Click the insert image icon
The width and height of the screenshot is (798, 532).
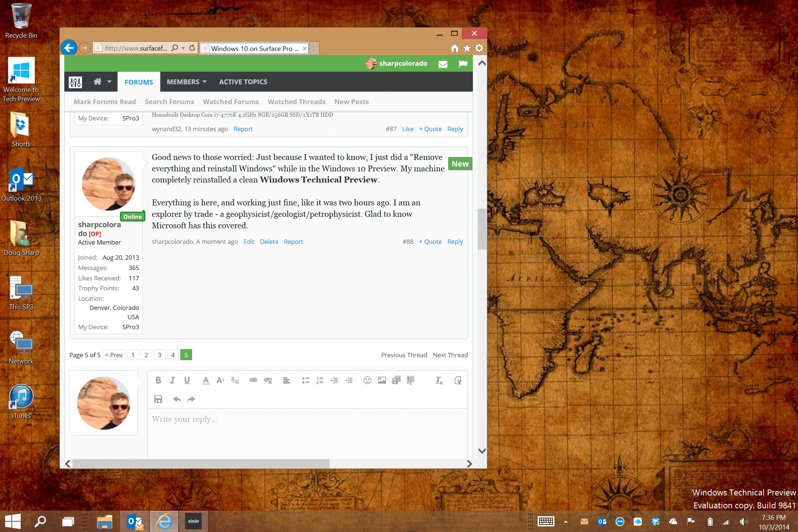(382, 380)
